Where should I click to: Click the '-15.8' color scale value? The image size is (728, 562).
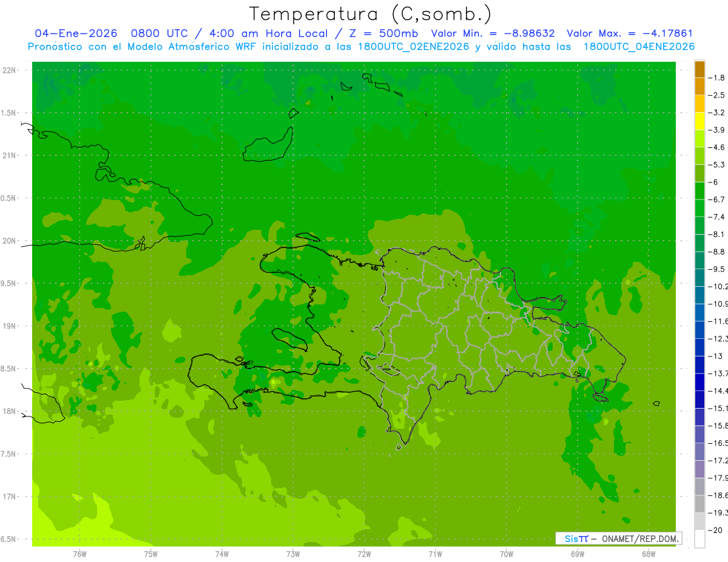click(718, 426)
